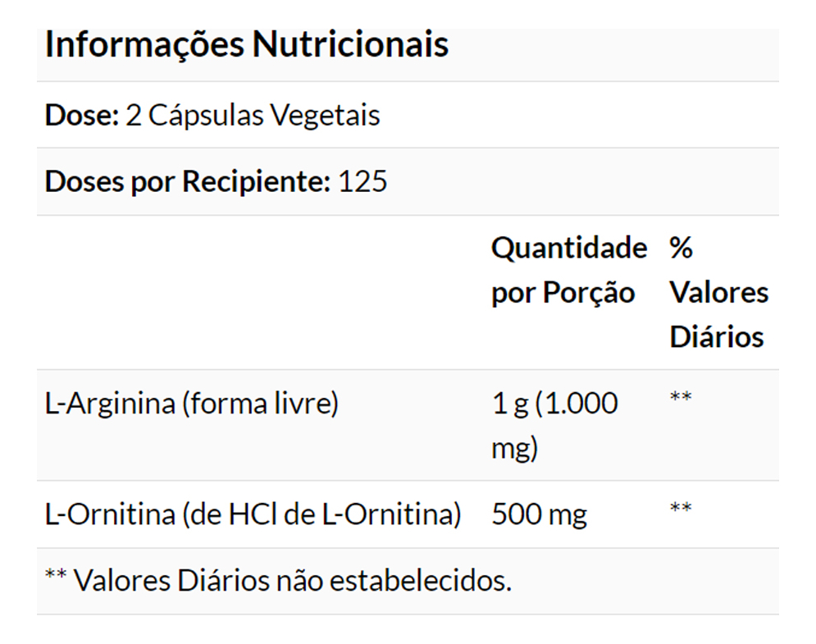Select the "mg)" text under 1 g
The height and width of the screenshot is (644, 816).
point(514,449)
